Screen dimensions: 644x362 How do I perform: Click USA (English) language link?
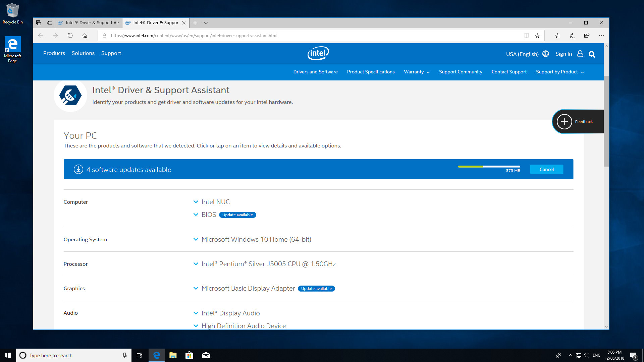click(522, 54)
